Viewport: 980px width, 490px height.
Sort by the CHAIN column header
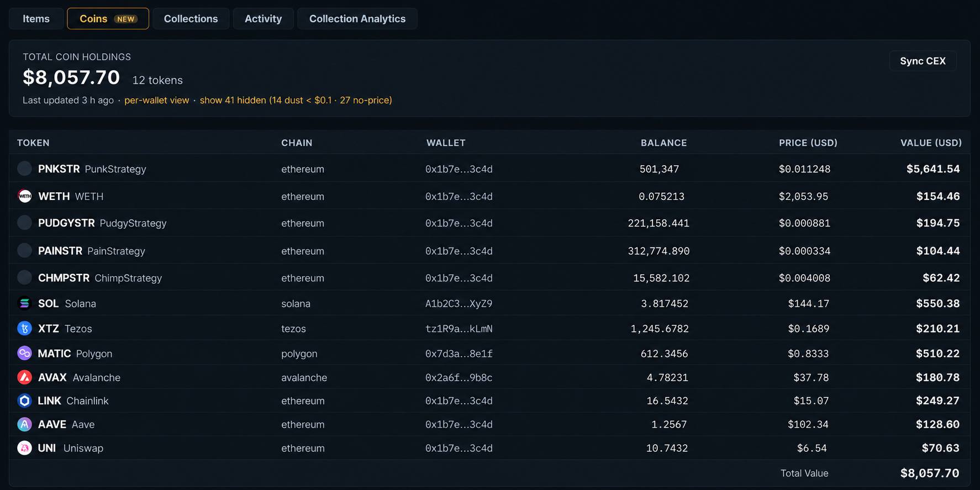297,143
